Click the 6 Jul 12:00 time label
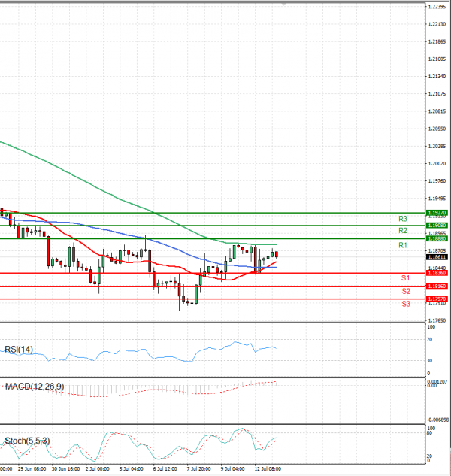The width and height of the screenshot is (451, 476). coord(165,468)
